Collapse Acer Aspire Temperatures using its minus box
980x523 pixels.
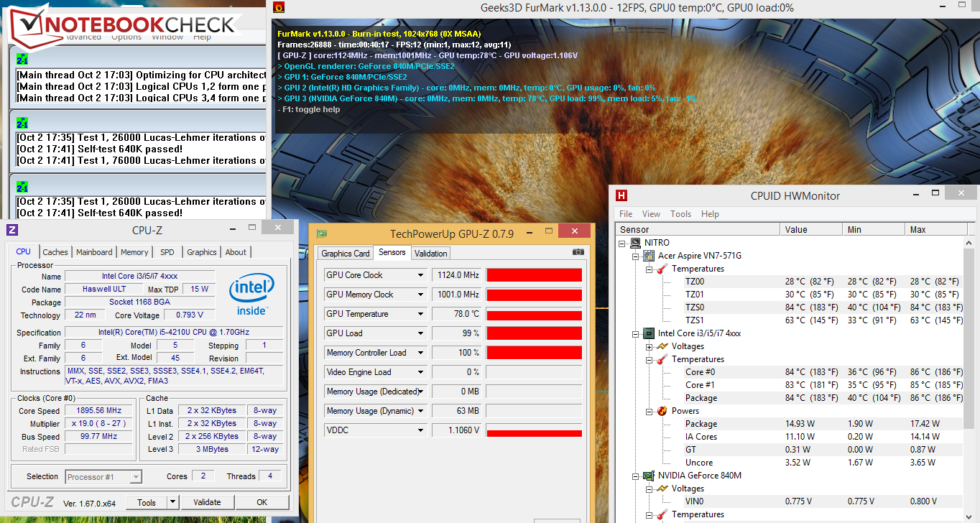tap(649, 269)
